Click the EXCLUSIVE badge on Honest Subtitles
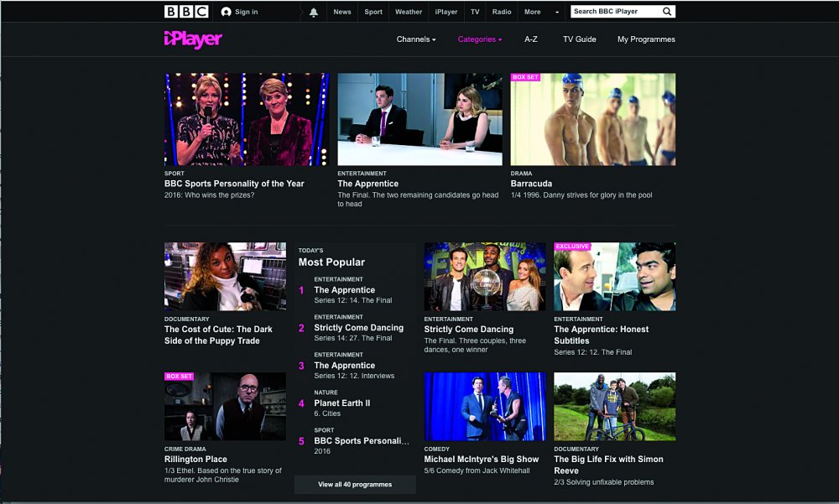This screenshot has width=839, height=504. pyautogui.click(x=572, y=246)
